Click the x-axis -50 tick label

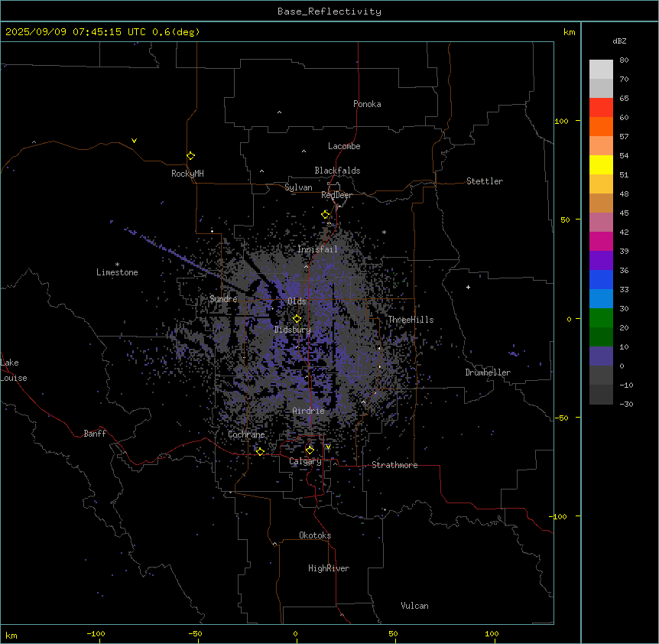[195, 633]
